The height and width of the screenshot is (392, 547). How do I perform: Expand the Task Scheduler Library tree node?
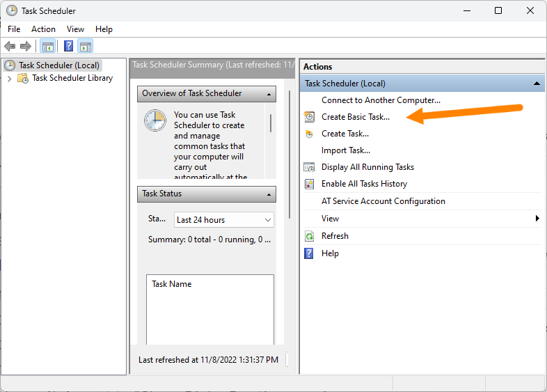click(x=10, y=79)
